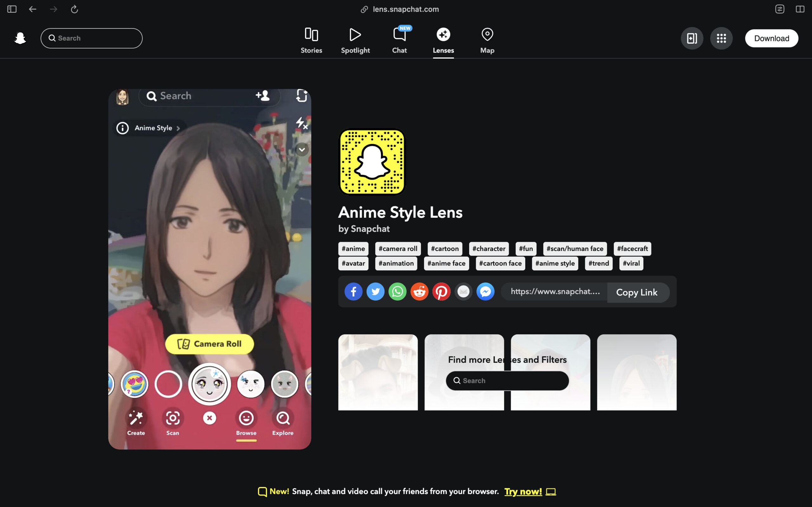
Task: Click the Snapchat lens search input field
Action: [x=507, y=380]
